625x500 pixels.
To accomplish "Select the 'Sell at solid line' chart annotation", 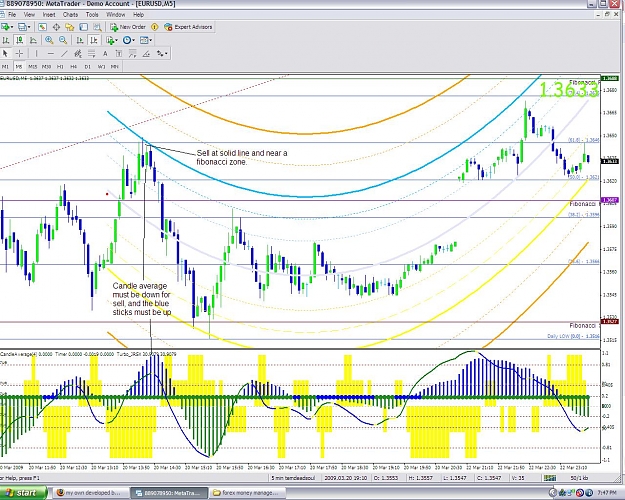I will 242,157.
